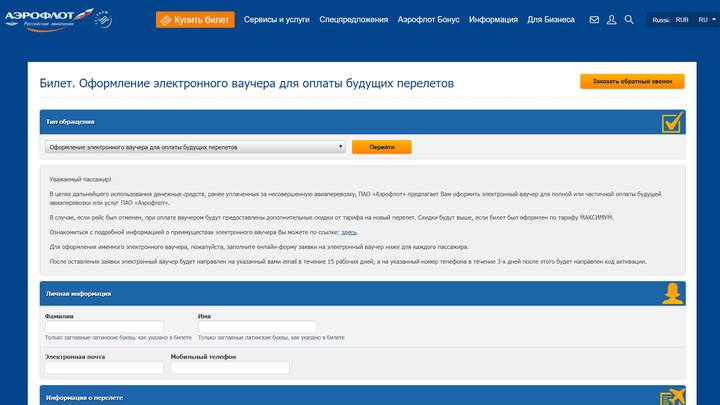This screenshot has width=720, height=405.
Task: Click the Информация о перелете section header
Action: [x=363, y=395]
